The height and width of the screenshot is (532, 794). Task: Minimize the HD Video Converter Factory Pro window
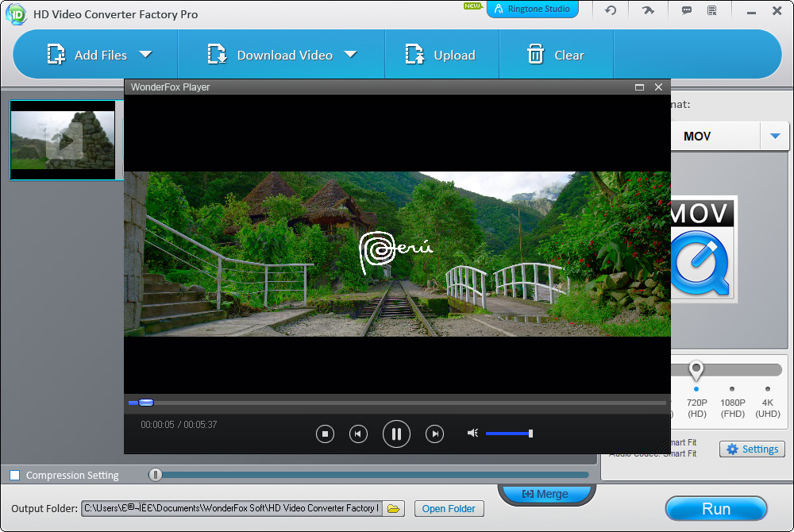coord(751,11)
